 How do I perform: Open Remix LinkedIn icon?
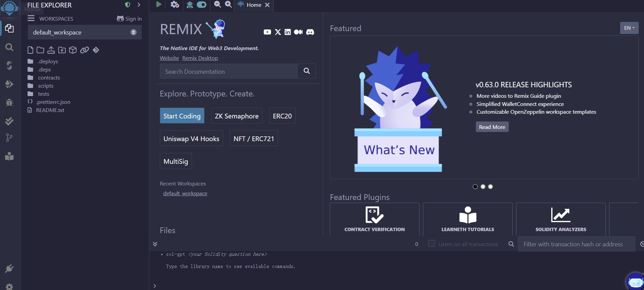click(x=287, y=32)
